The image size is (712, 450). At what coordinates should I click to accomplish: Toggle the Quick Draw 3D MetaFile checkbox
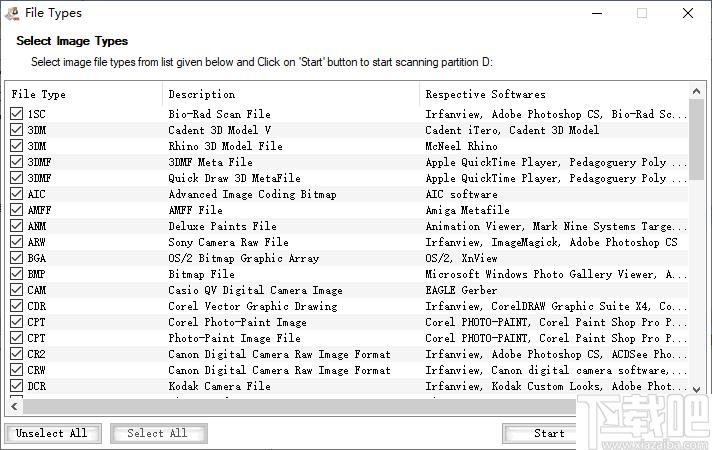click(x=17, y=178)
